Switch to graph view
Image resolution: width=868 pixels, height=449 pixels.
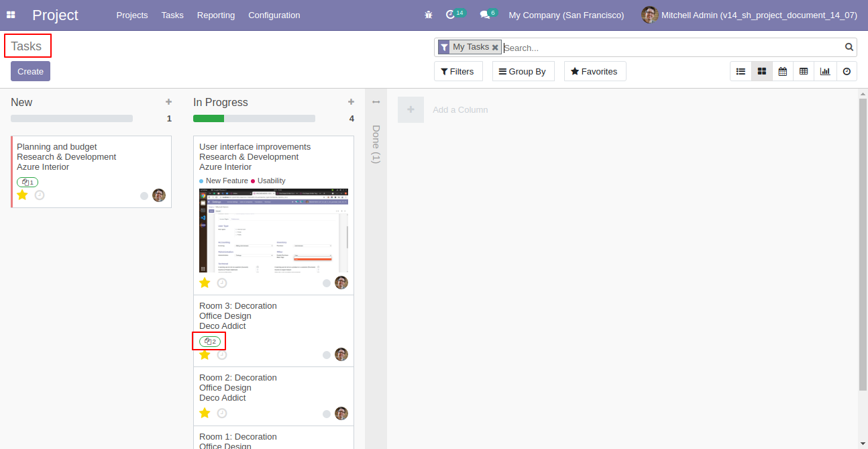point(824,71)
